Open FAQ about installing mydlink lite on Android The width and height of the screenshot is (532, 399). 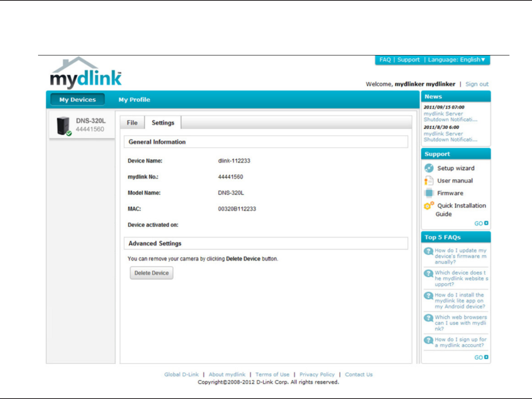460,301
